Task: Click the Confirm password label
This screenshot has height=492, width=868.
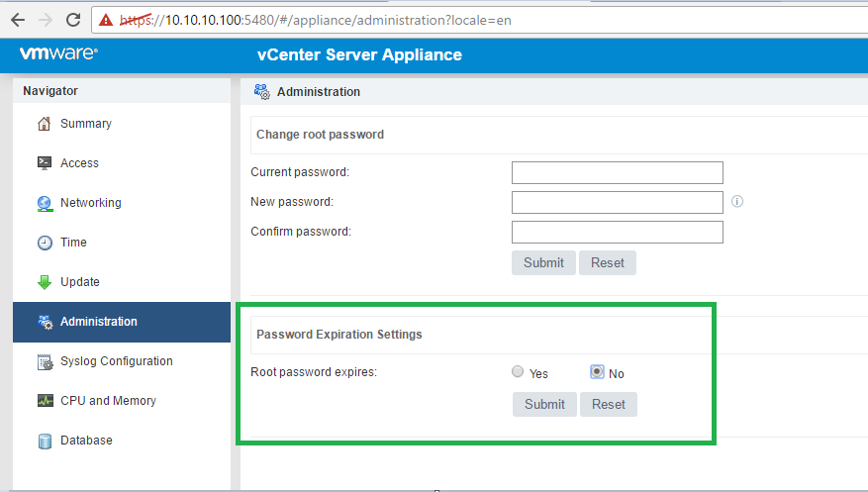Action: click(x=301, y=232)
